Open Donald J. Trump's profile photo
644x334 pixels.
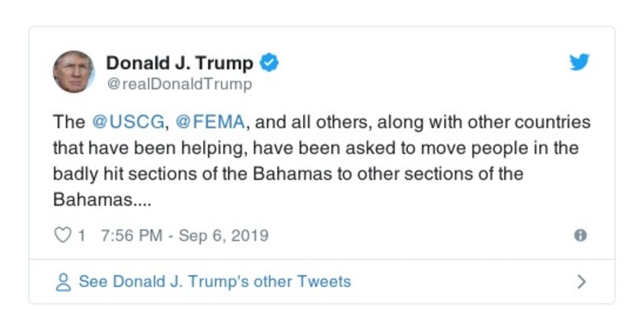(x=73, y=72)
